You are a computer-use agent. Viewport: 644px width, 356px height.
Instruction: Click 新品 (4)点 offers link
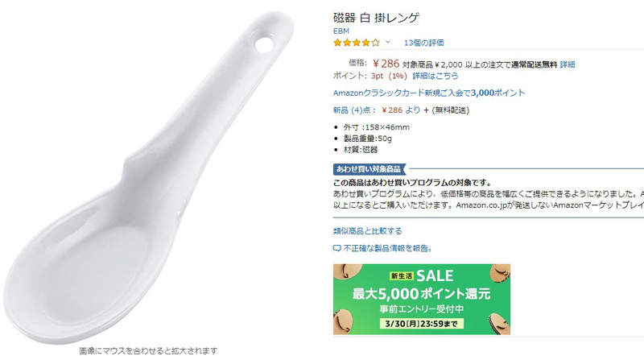(353, 110)
